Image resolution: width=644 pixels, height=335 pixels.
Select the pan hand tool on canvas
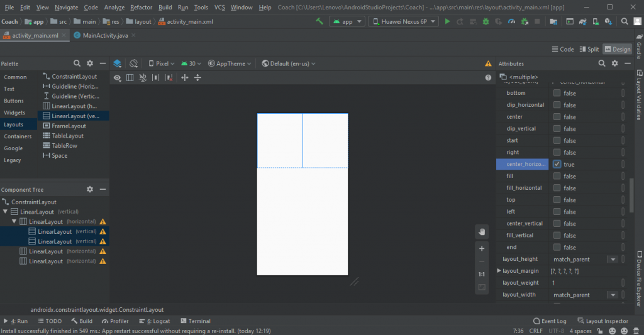click(482, 231)
